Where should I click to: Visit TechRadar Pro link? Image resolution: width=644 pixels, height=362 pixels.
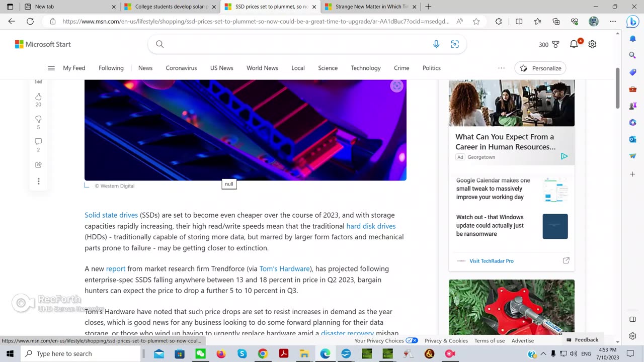[x=492, y=261]
